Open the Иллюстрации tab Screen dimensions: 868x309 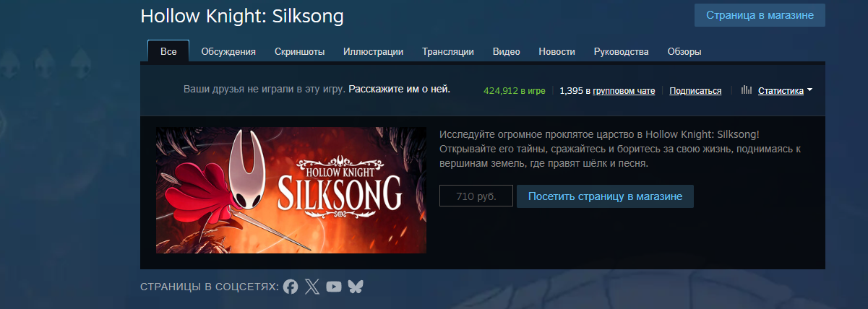click(373, 51)
